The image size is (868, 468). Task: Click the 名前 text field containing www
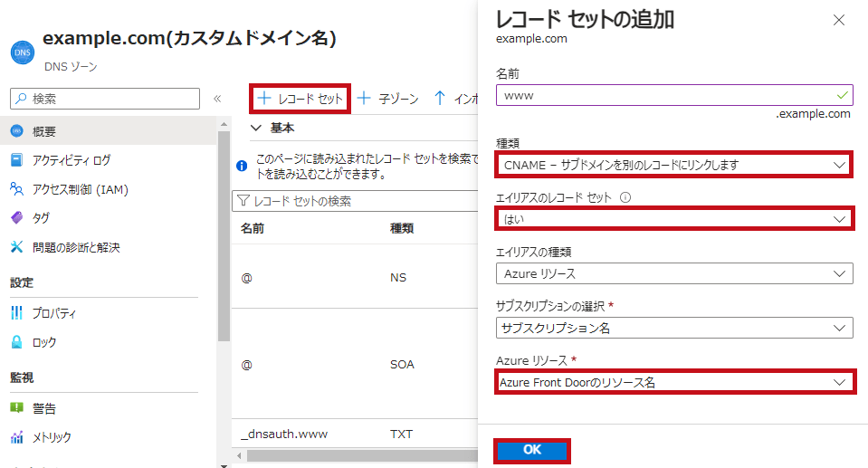(665, 95)
